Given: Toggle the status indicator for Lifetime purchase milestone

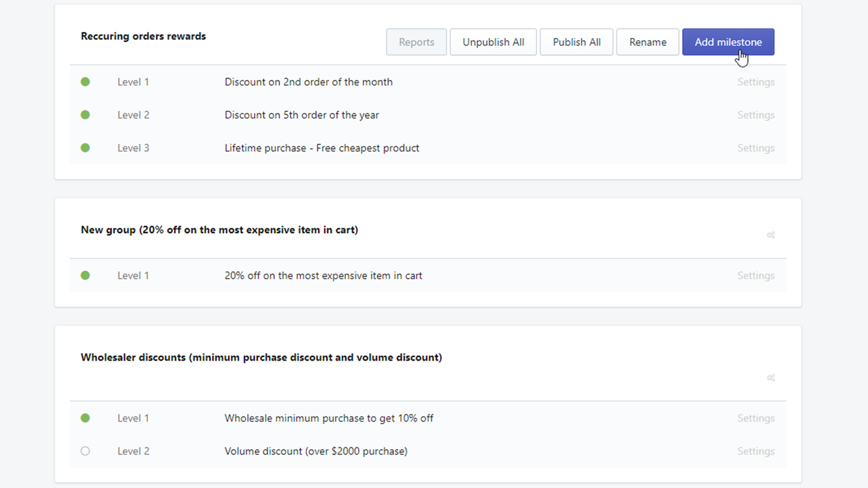Looking at the screenshot, I should [x=85, y=148].
